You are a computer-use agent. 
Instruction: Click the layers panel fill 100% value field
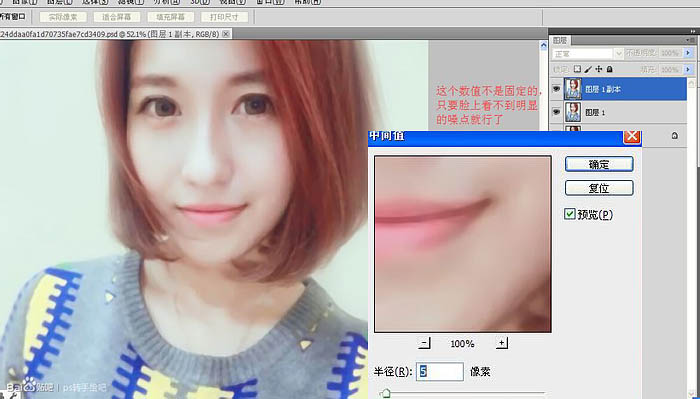pos(670,69)
